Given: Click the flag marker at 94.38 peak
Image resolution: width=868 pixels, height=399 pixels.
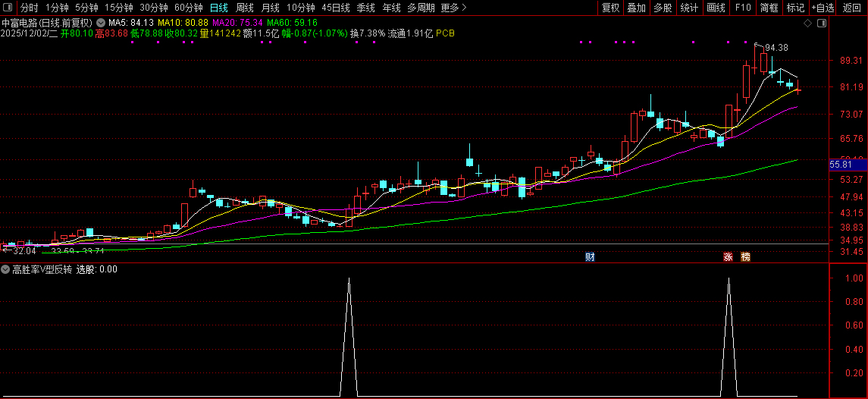Looking at the screenshot, I should (x=757, y=46).
